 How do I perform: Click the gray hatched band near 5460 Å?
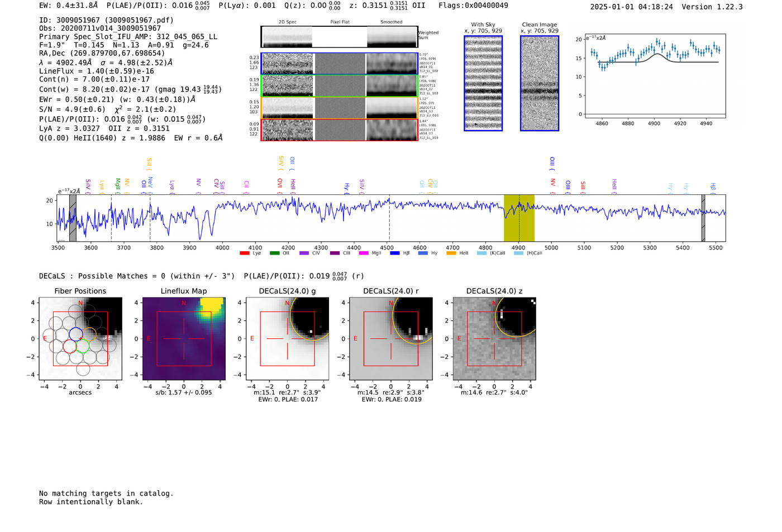pyautogui.click(x=703, y=218)
